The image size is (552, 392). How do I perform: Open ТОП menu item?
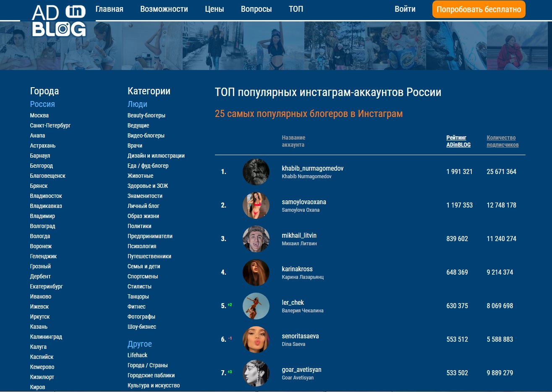(x=296, y=9)
